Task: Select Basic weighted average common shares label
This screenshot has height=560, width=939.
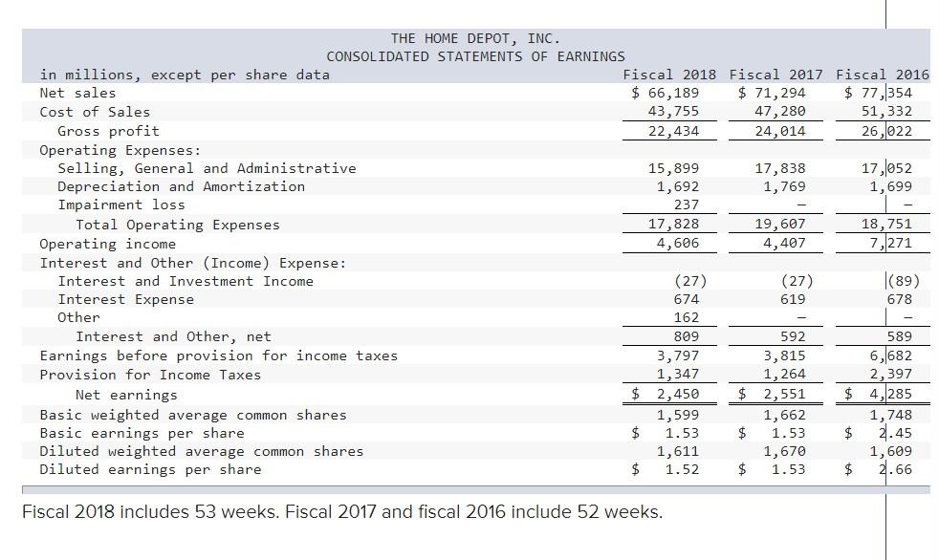Action: point(193,415)
